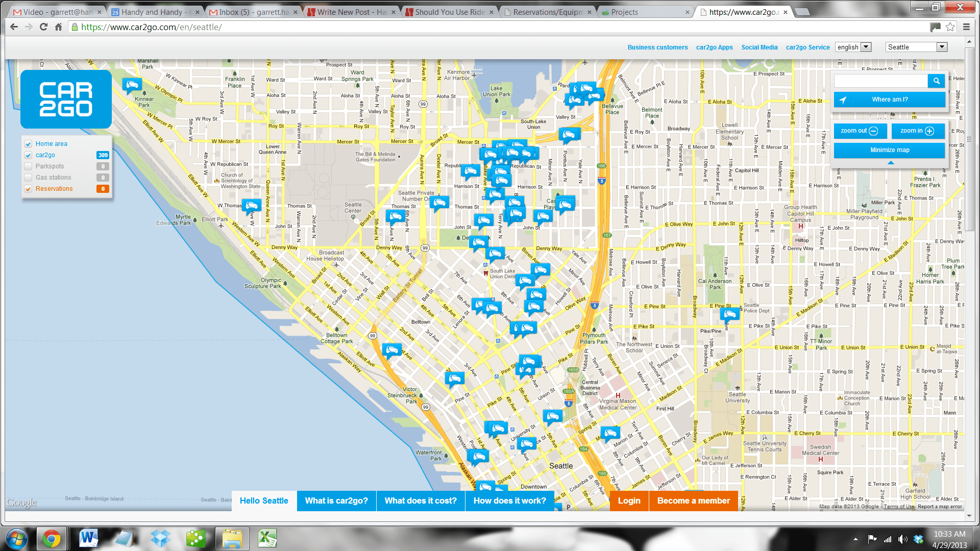Click the bookmark star icon
The width and height of the screenshot is (980, 551).
(950, 27)
